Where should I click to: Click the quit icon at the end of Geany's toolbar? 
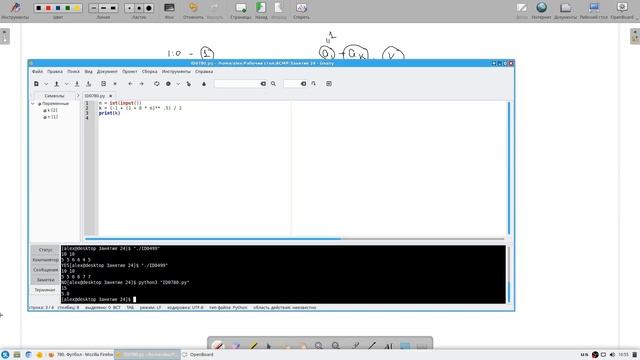(x=329, y=84)
